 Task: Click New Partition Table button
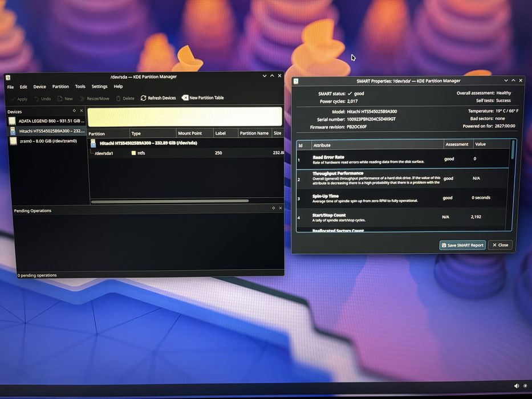pyautogui.click(x=203, y=97)
